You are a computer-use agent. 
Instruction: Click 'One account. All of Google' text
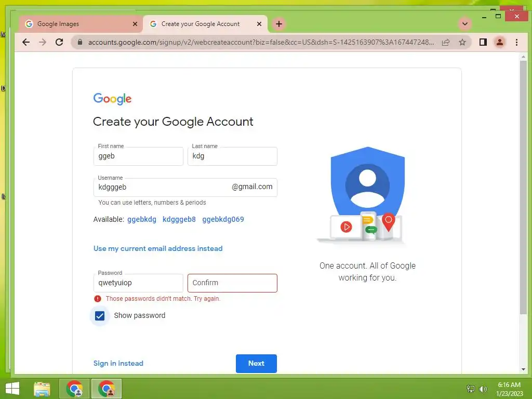367,265
